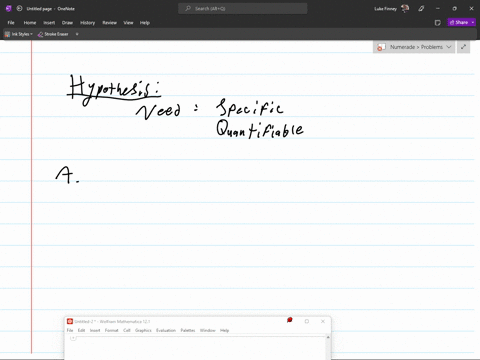The width and height of the screenshot is (480, 360).
Task: Expand the Share button dropdown arrow
Action: (473, 22)
